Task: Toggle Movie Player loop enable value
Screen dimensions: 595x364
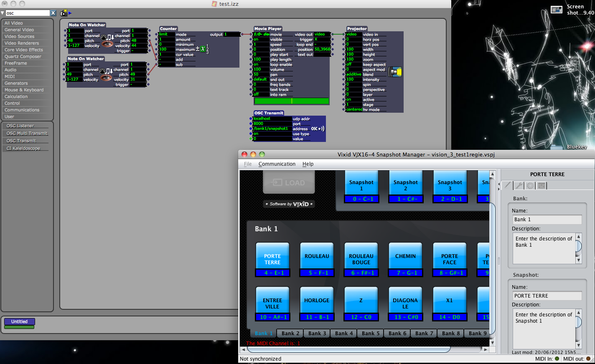Action: click(x=261, y=65)
